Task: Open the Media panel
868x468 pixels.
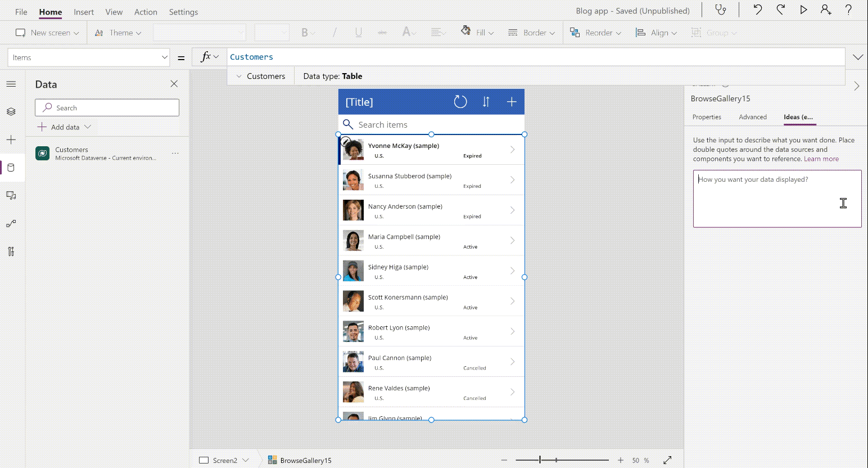Action: [11, 195]
